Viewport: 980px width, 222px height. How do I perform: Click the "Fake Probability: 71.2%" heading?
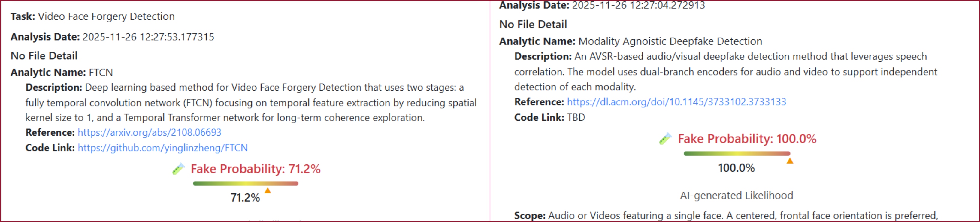point(255,169)
